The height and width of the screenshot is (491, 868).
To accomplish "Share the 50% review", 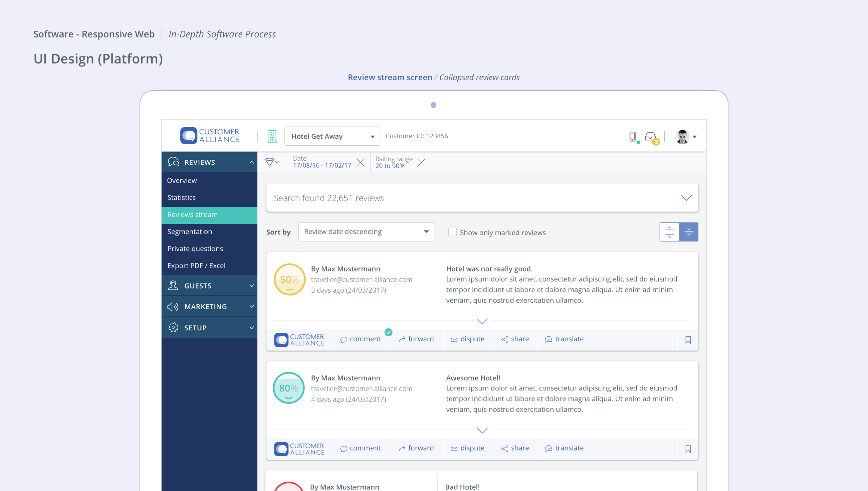I will pyautogui.click(x=515, y=339).
